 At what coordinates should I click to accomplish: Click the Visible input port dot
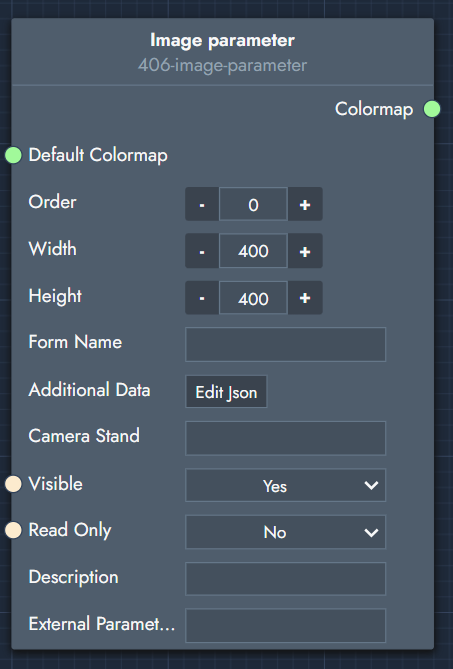13,484
